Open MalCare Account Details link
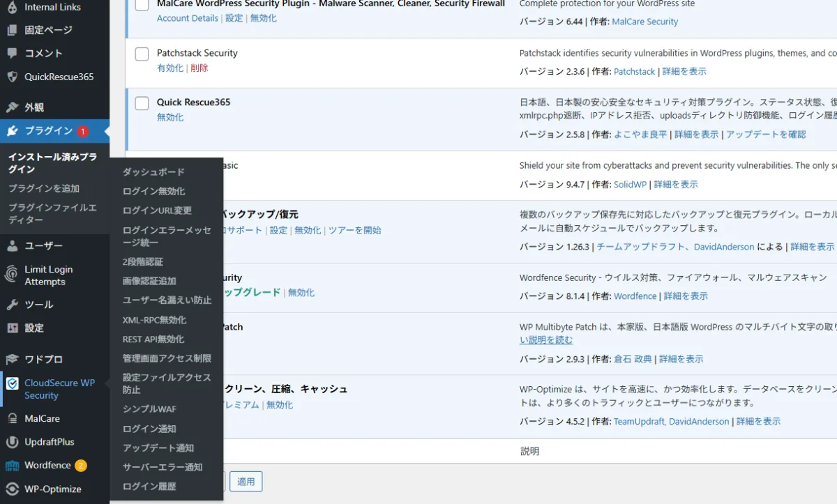Screen dimensions: 837x504 pyautogui.click(x=188, y=18)
